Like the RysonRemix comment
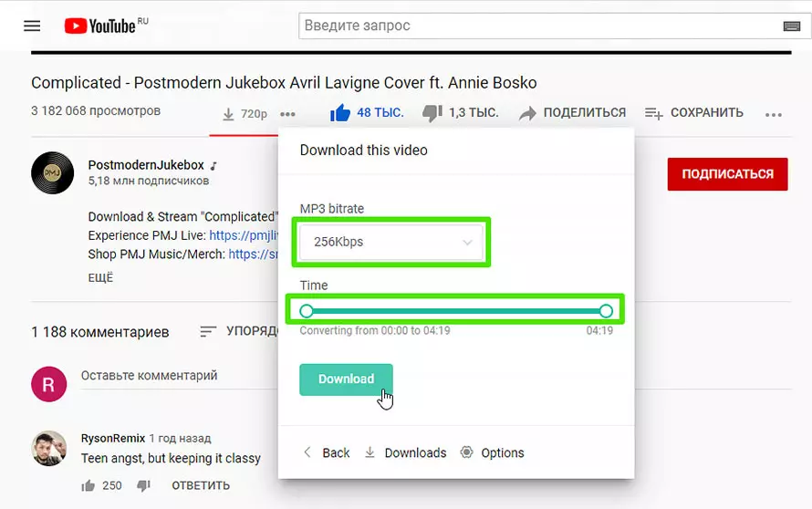Viewport: 812px width, 509px height. pos(88,485)
